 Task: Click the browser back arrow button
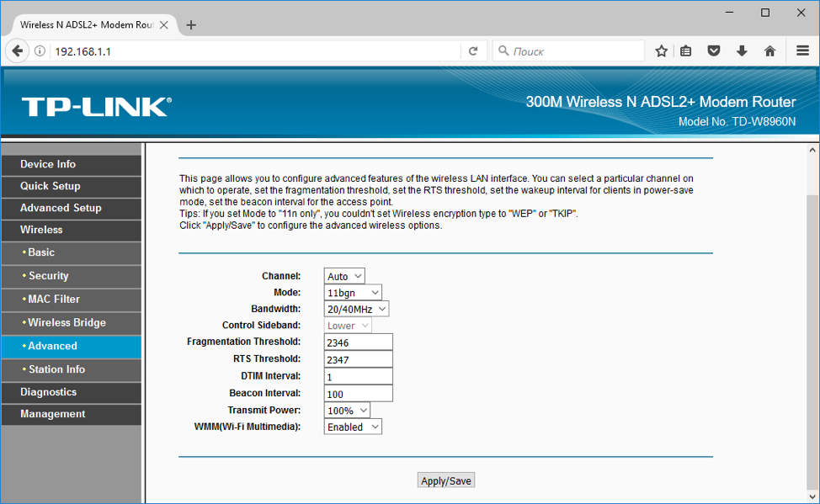(x=18, y=51)
